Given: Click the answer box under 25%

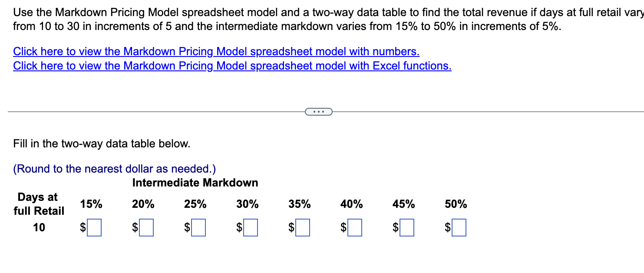Looking at the screenshot, I should coord(198,227).
